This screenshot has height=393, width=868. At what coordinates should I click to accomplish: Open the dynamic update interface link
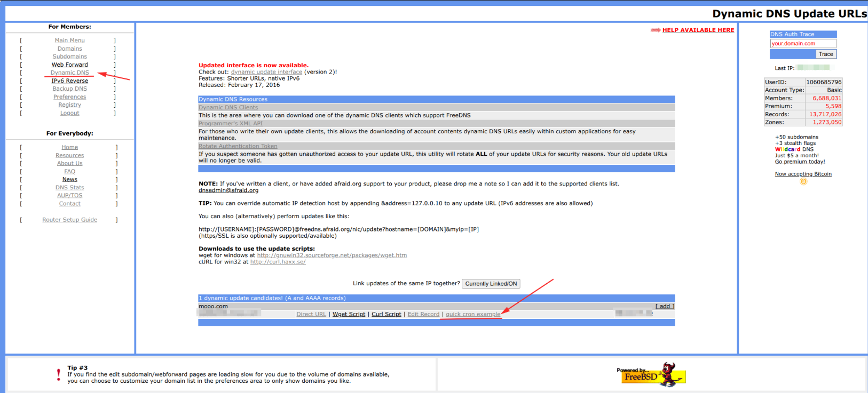coord(267,72)
